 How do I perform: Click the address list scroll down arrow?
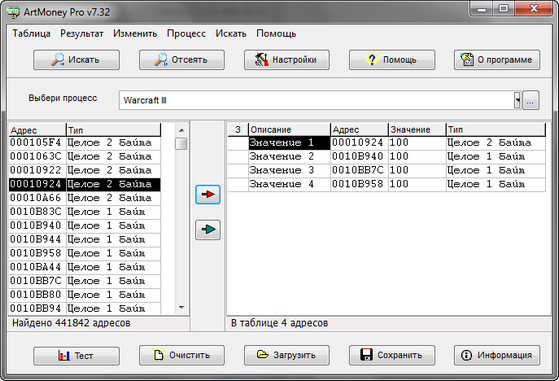click(181, 307)
